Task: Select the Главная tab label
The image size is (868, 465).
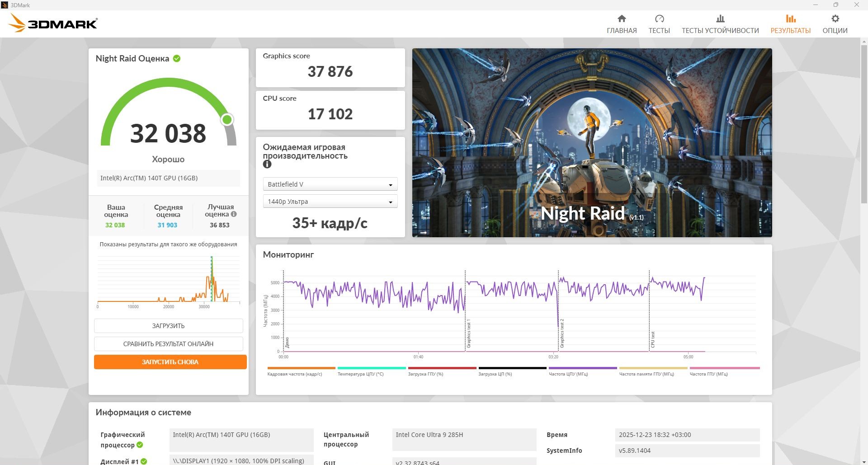Action: point(622,31)
